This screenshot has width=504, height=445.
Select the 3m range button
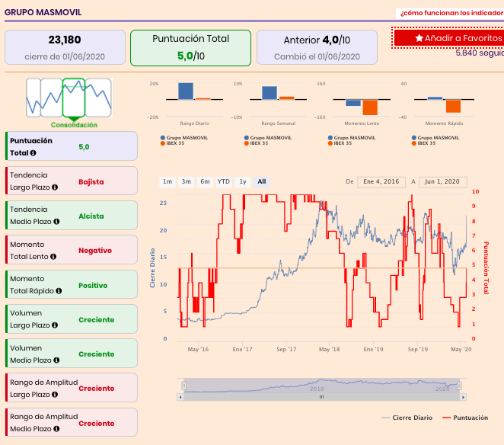[186, 182]
